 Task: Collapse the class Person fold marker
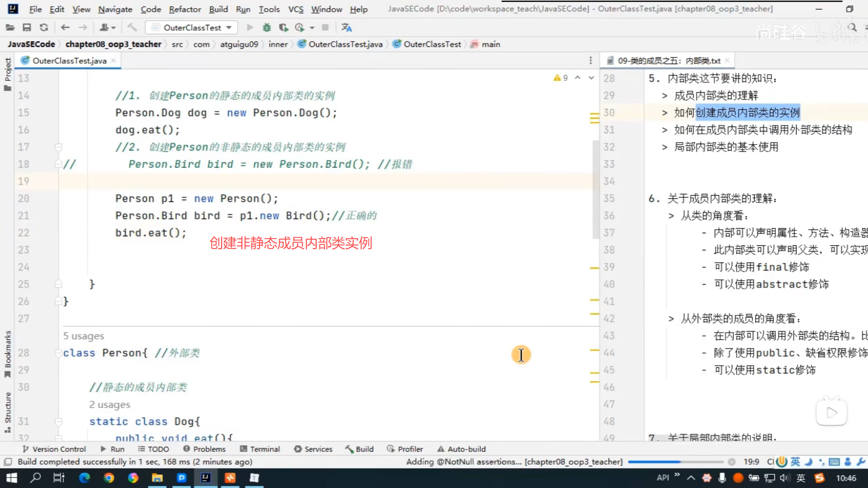58,353
